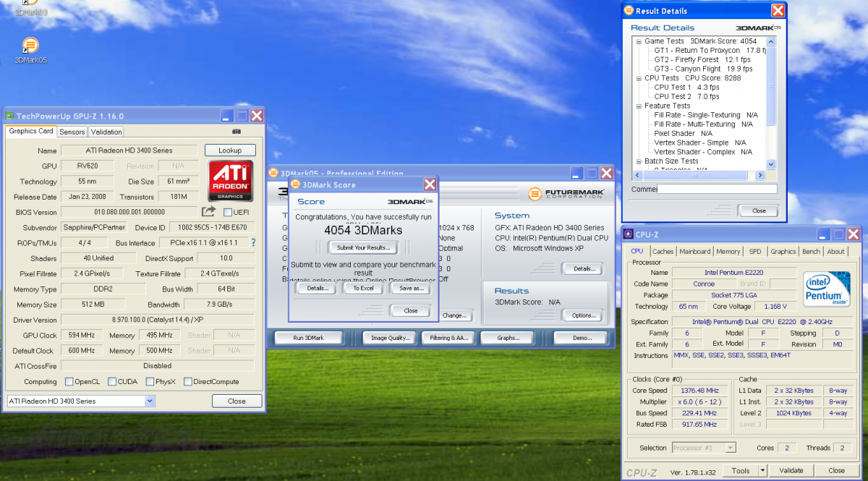This screenshot has height=481, width=868.
Task: Click the GPU-Z title bar app icon
Action: point(10,116)
